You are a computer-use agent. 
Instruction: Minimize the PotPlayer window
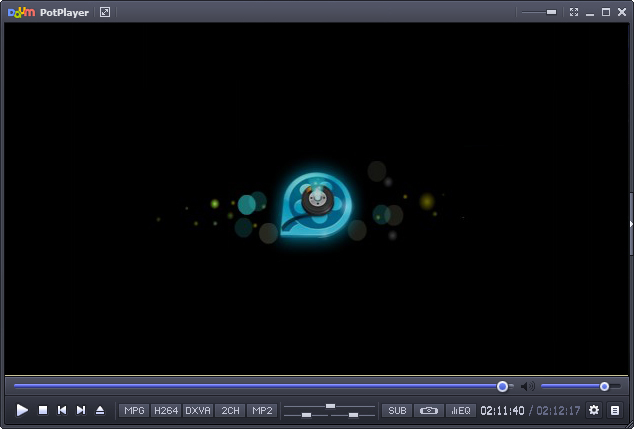coord(590,13)
